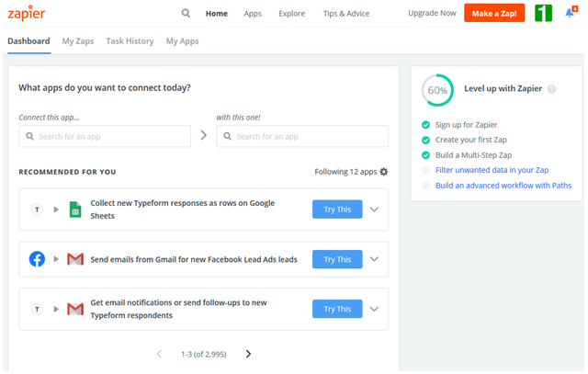Click the green check for Create your first Zap
Screen dimensions: 588x374
pos(425,140)
